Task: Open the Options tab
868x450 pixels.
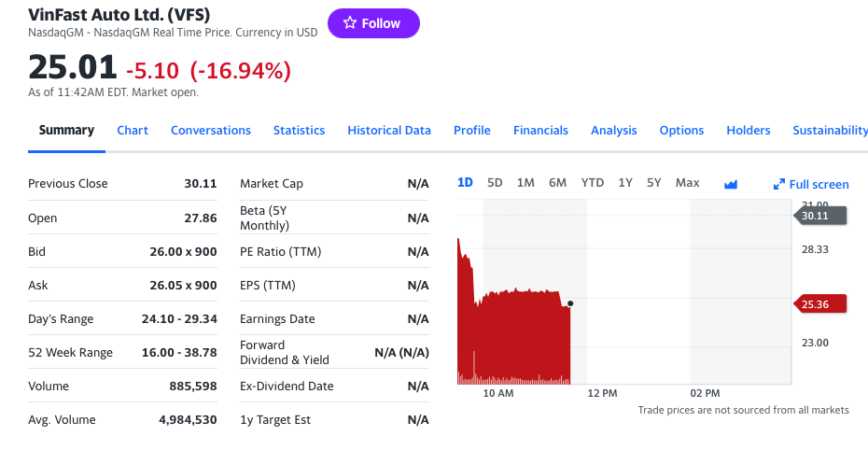Action: [x=681, y=130]
